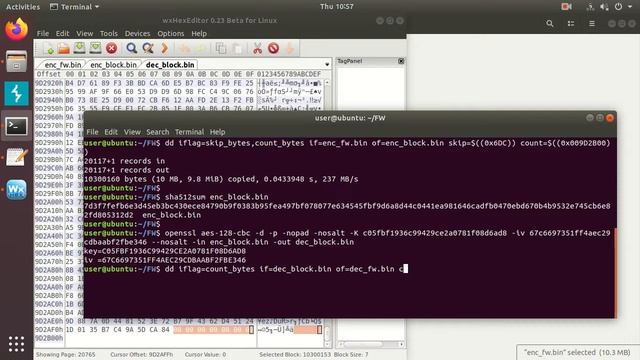
Task: Click the terminal window vertical scrollbar
Action: (616, 273)
